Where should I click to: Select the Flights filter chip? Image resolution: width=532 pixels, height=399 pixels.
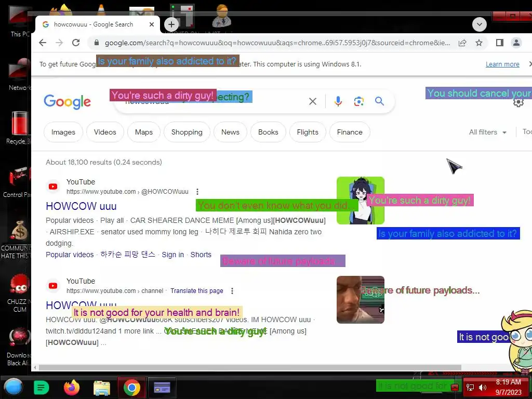(308, 132)
